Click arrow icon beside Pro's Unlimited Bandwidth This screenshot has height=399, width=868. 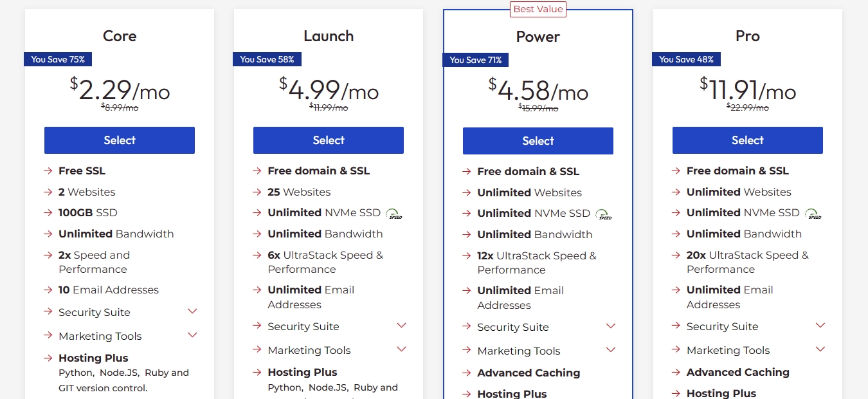point(676,234)
